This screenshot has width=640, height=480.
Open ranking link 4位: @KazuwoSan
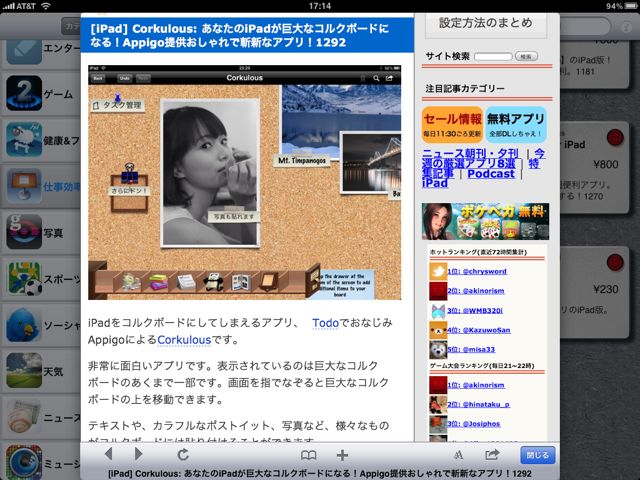coord(479,330)
